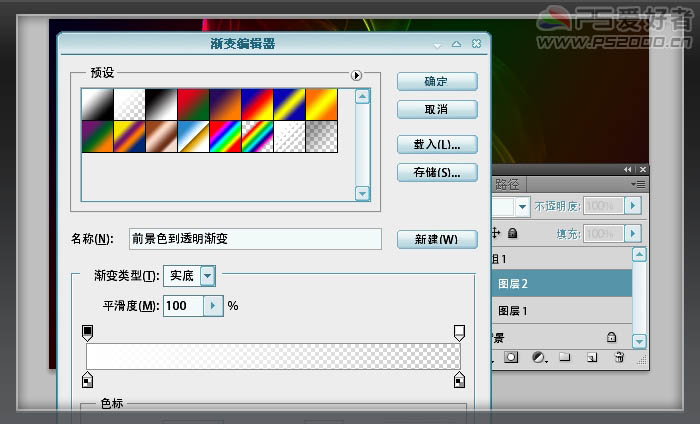Image resolution: width=700 pixels, height=424 pixels.
Task: Click the create new layer icon
Action: pyautogui.click(x=591, y=357)
